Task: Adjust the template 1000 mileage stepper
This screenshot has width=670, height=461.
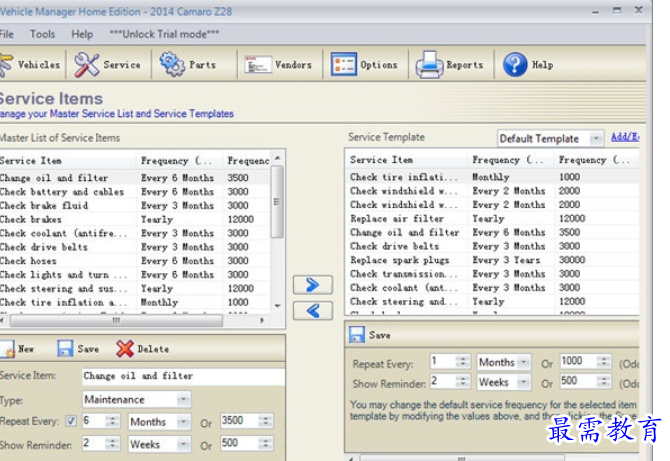Action: [x=604, y=362]
